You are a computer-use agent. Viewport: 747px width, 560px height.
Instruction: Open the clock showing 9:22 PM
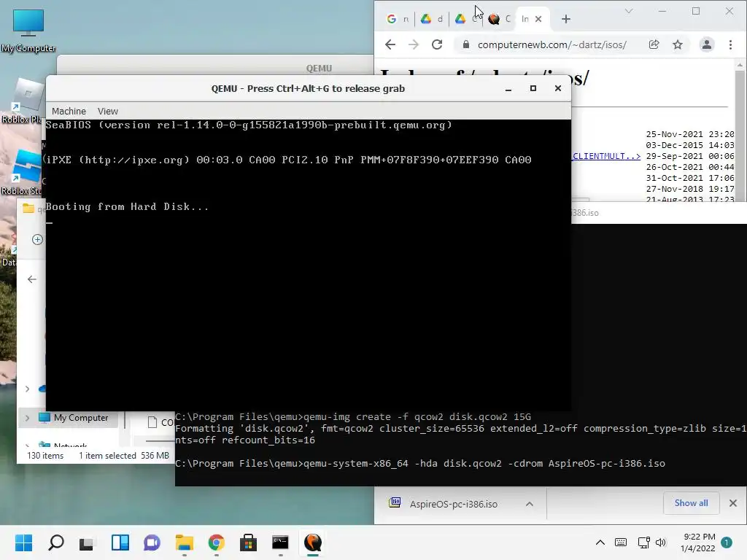coord(698,542)
